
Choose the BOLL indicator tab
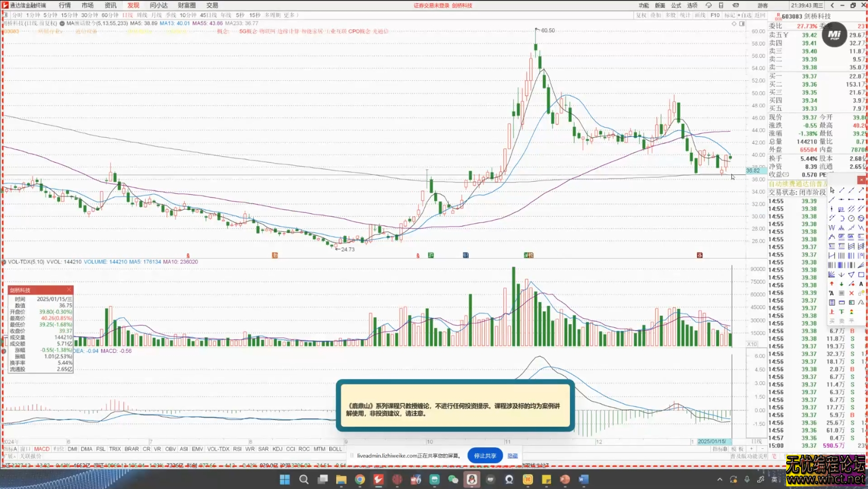tap(335, 449)
